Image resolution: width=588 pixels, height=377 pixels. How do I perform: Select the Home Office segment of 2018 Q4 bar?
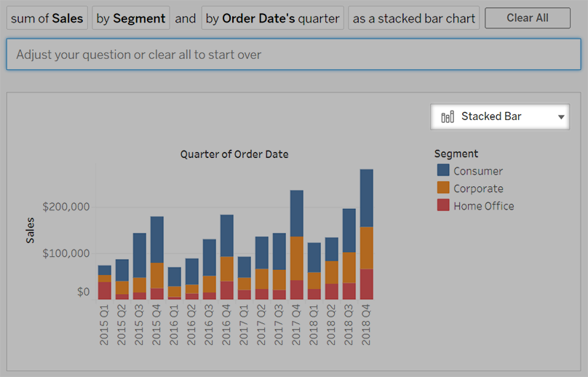(x=366, y=285)
